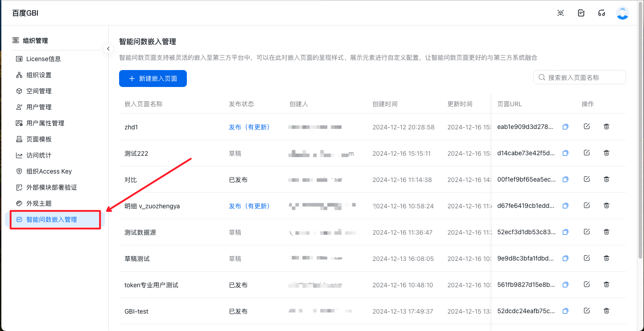The image size is (644, 331).
Task: Open the headset support icon
Action: tap(602, 13)
